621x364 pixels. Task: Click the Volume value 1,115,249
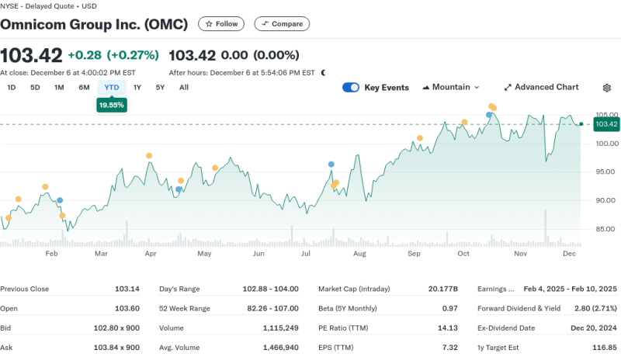281,328
